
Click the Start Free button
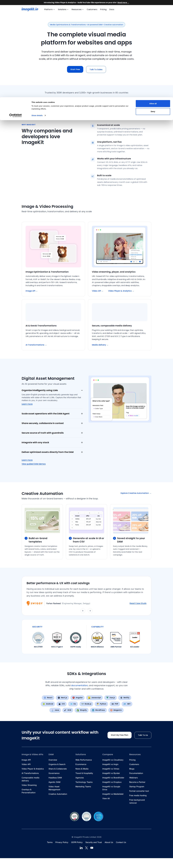click(x=75, y=69)
